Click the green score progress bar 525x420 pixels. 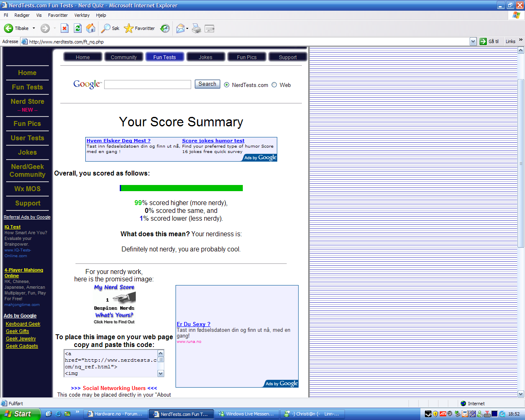click(x=181, y=188)
